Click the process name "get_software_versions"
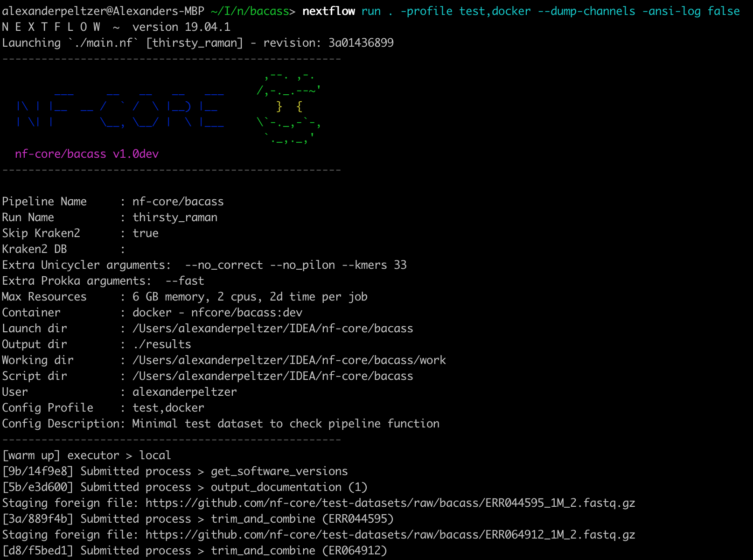Viewport: 753px width, 560px height. coord(279,471)
